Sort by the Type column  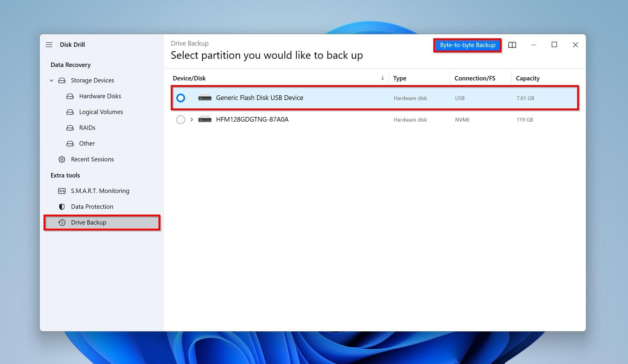coord(400,78)
